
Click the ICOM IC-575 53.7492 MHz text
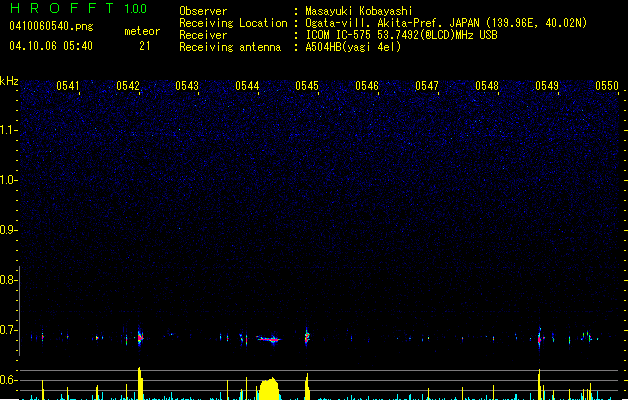401,35
